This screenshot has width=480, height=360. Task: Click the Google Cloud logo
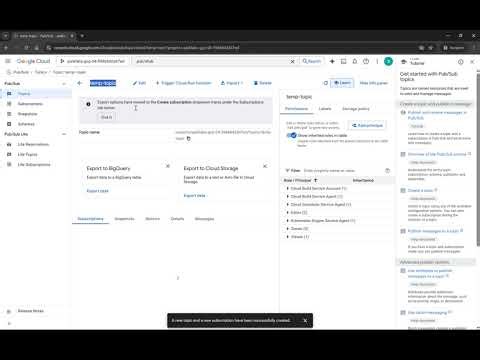coord(33,61)
